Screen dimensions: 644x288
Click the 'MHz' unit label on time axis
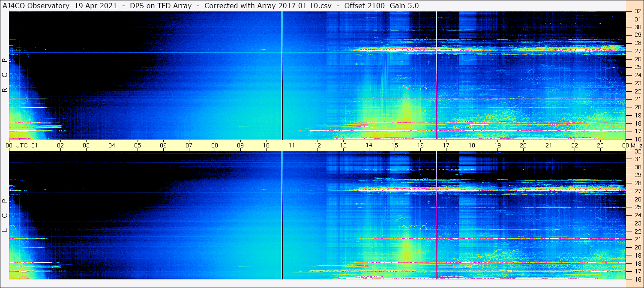point(636,146)
